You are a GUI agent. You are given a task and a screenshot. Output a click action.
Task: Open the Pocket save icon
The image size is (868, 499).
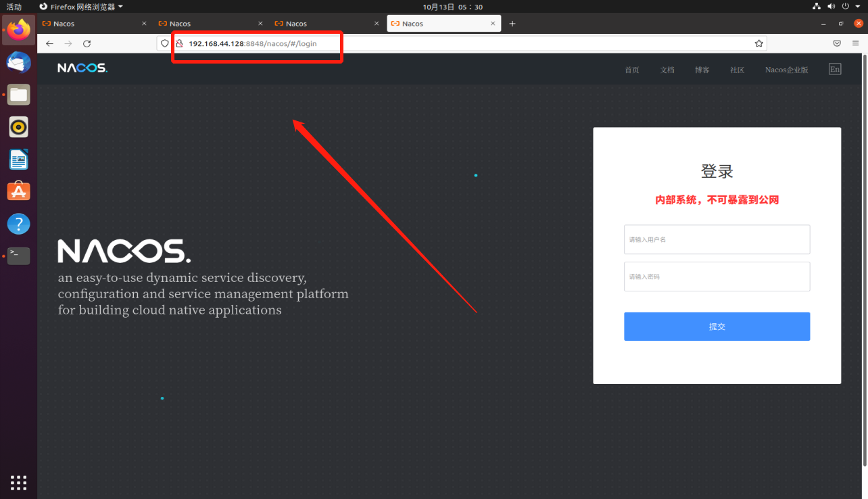[x=837, y=43]
